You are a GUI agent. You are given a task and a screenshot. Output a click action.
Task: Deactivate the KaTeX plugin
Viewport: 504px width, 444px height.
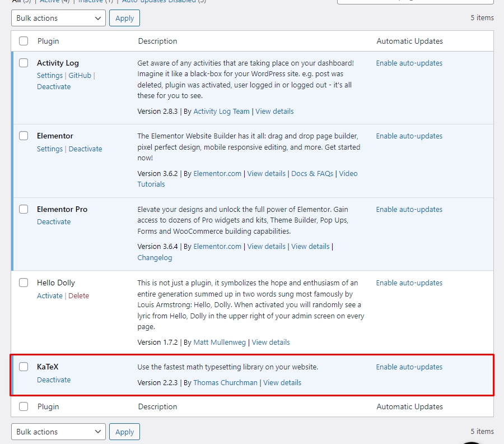(54, 380)
